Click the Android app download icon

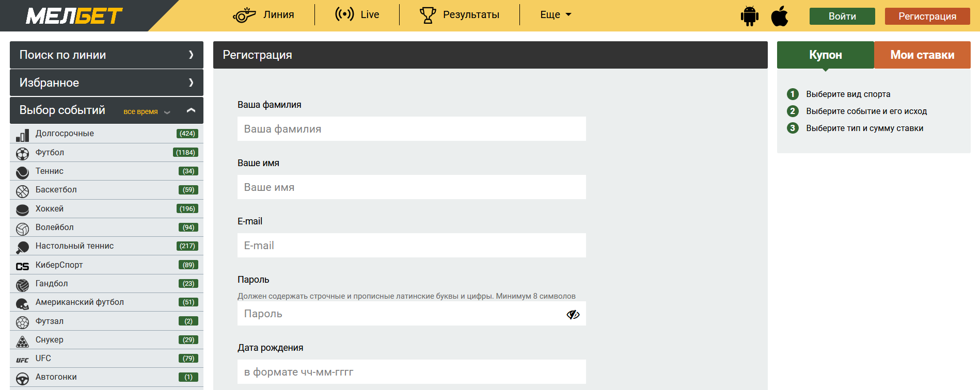coord(749,16)
